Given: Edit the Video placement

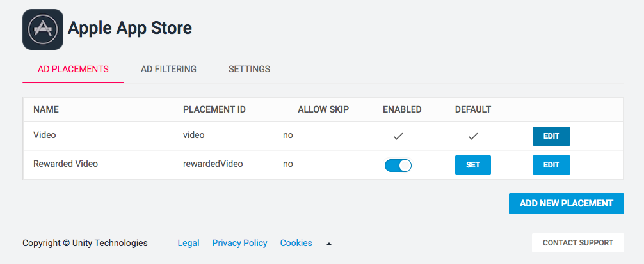Looking at the screenshot, I should click(551, 136).
